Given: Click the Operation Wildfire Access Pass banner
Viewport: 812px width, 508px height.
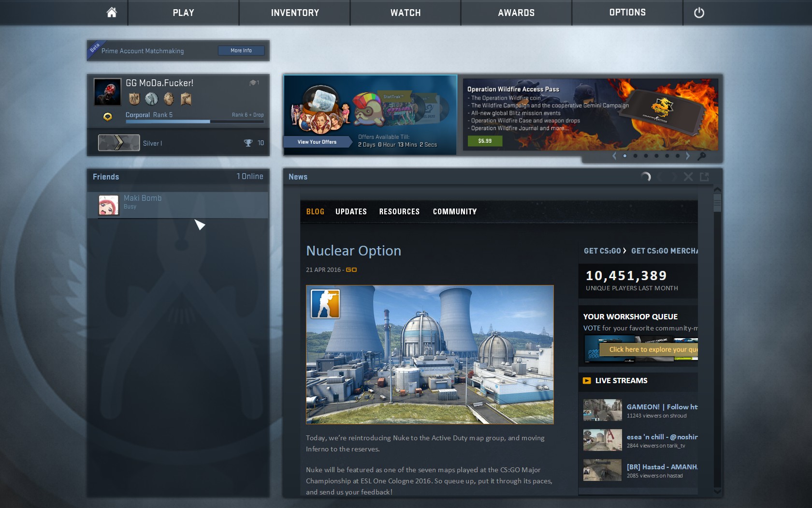Looking at the screenshot, I should (591, 114).
